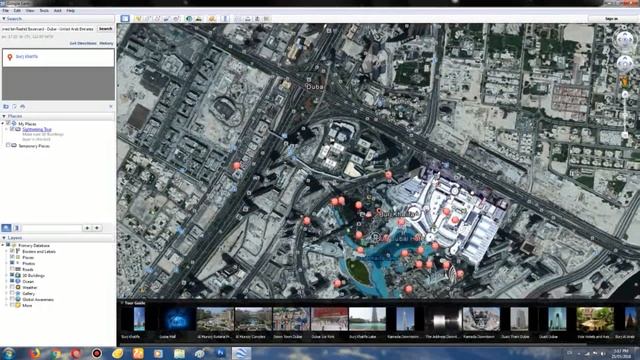
Task: Select the Ruler tool icon
Action: 225,19
